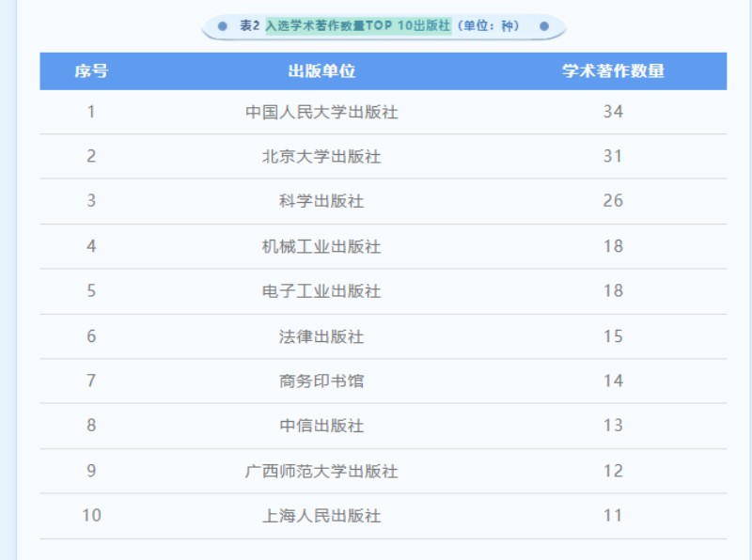Select the cell '法律出版社'
Screen dimensions: 752x560
(x=321, y=336)
